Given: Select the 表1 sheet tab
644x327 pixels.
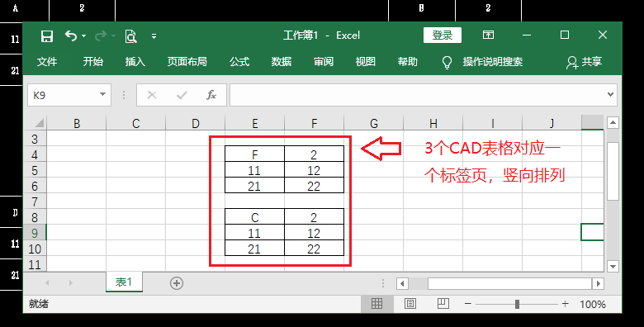Looking at the screenshot, I should 124,282.
